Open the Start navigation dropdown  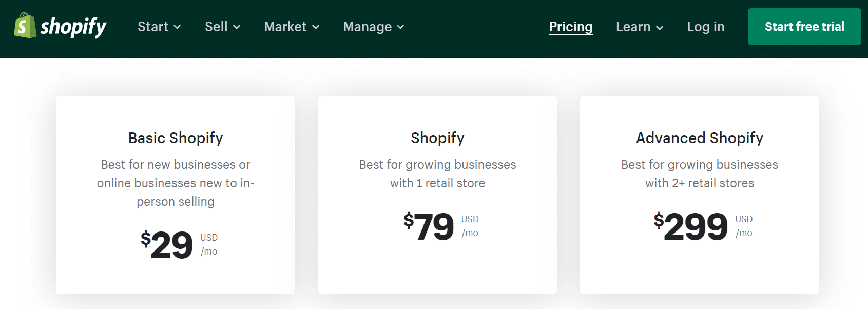tap(153, 27)
